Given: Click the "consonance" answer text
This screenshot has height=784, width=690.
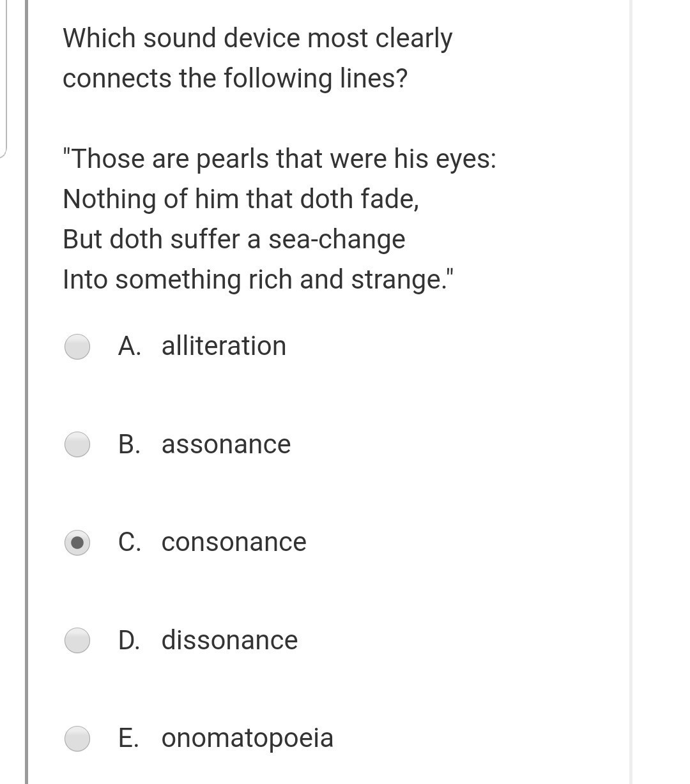Looking at the screenshot, I should (234, 542).
